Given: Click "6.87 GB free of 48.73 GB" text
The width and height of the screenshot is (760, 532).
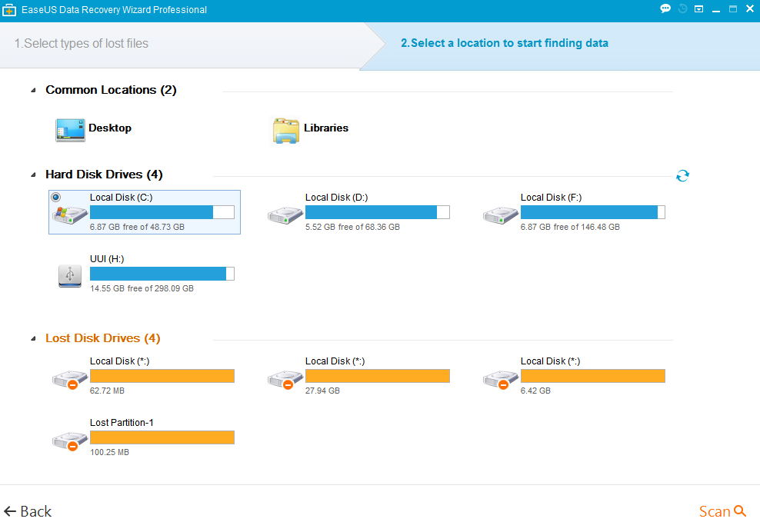Looking at the screenshot, I should tap(137, 227).
